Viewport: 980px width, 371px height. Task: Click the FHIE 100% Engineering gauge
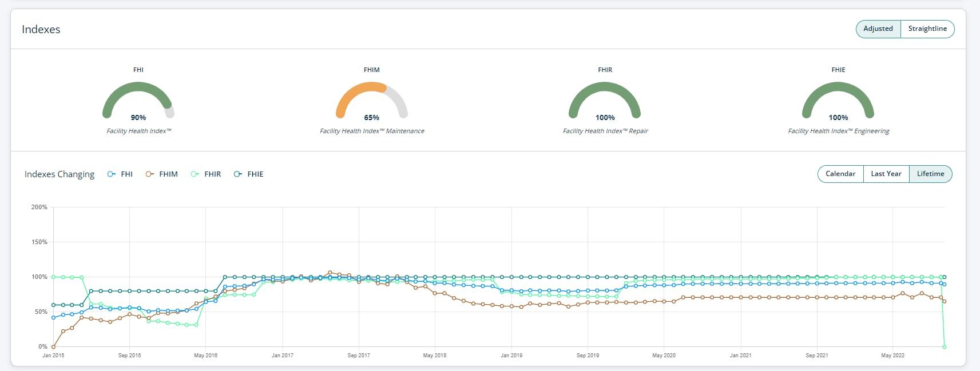pos(838,100)
